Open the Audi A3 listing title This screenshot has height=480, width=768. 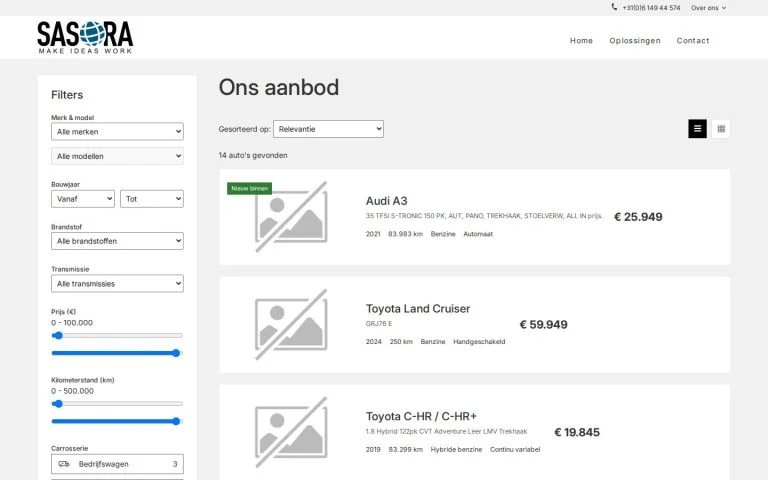point(386,201)
